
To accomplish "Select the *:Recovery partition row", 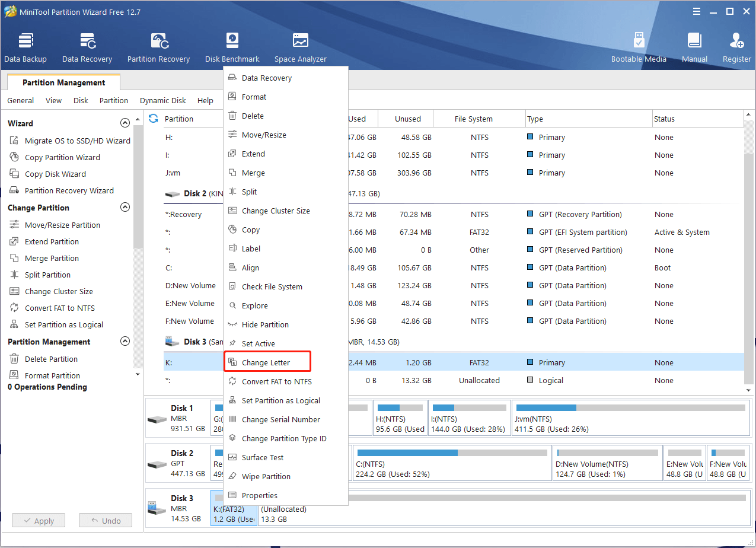I will (x=454, y=215).
